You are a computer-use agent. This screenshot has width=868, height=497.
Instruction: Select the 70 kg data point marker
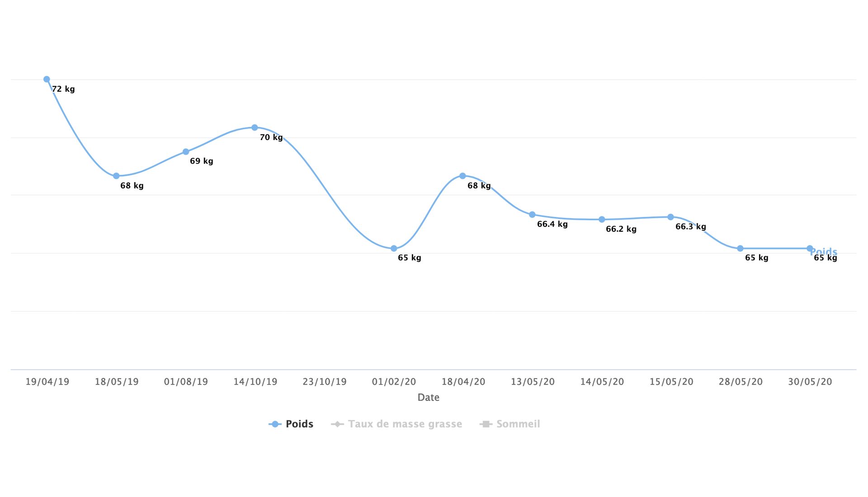[x=255, y=128]
